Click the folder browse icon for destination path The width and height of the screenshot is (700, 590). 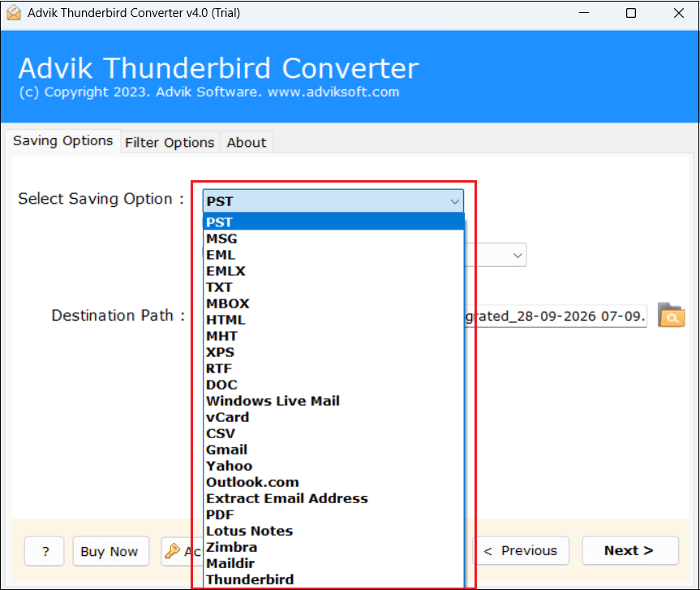pyautogui.click(x=671, y=315)
